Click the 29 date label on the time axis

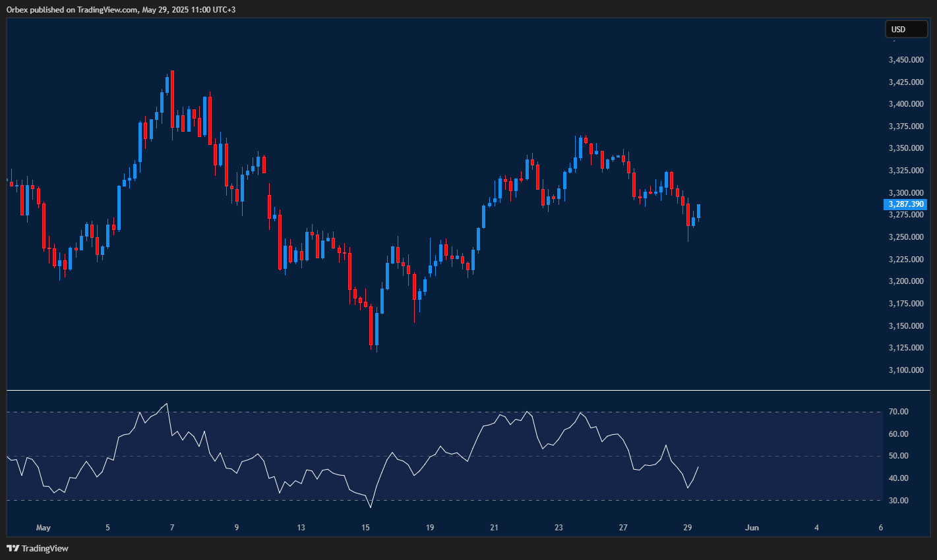click(687, 527)
